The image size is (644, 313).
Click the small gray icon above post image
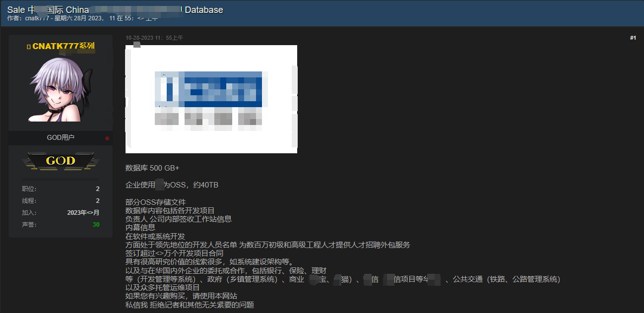[136, 45]
